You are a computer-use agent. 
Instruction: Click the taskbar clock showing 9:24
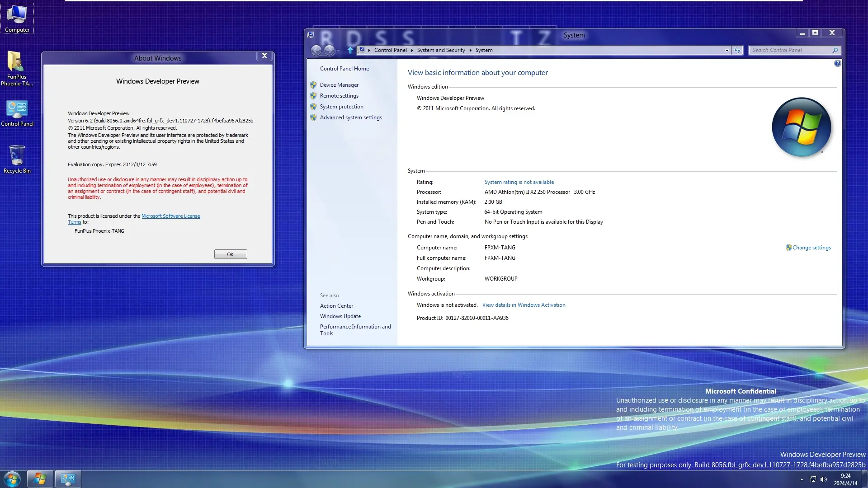[845, 479]
